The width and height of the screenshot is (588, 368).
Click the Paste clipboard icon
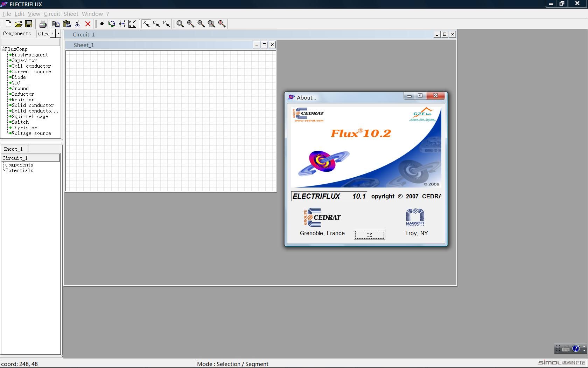[66, 24]
